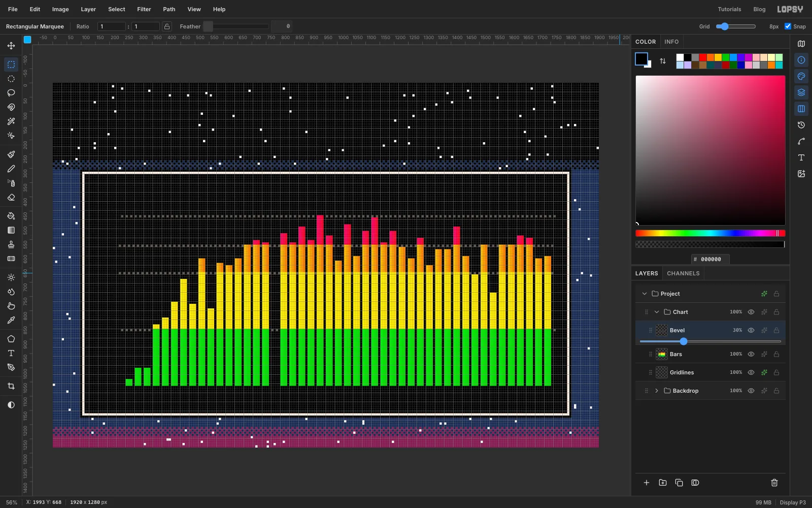Open the Layer menu

pos(88,9)
